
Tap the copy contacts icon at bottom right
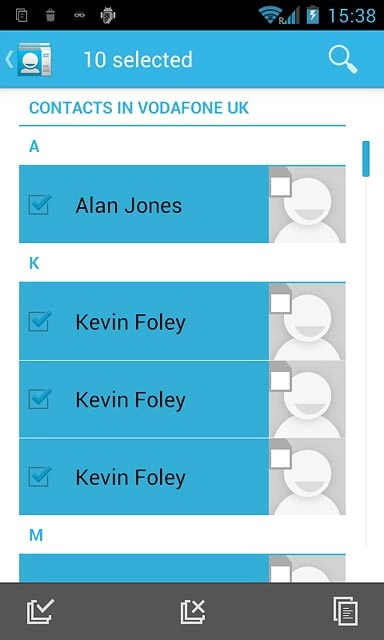pos(346,611)
